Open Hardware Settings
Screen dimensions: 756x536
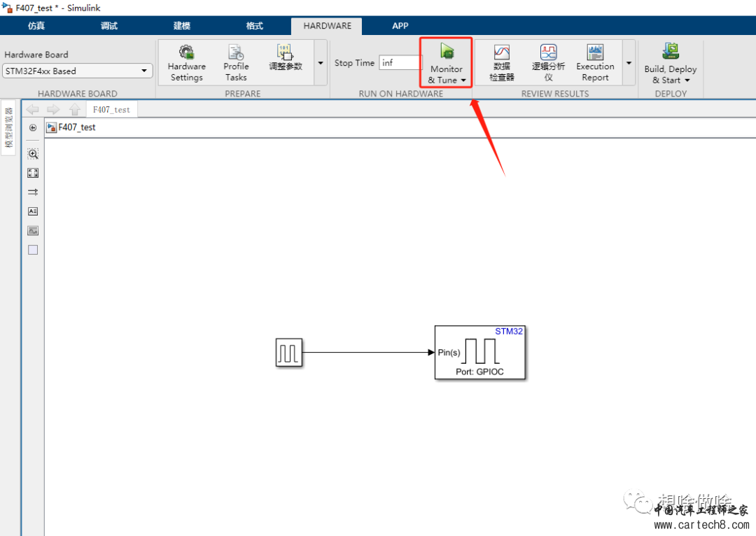pyautogui.click(x=187, y=63)
